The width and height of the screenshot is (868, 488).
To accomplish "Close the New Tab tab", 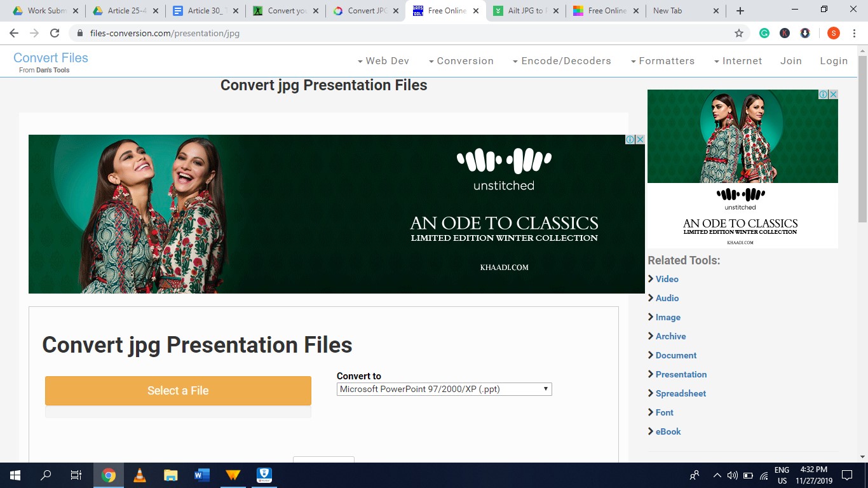I will (x=716, y=11).
